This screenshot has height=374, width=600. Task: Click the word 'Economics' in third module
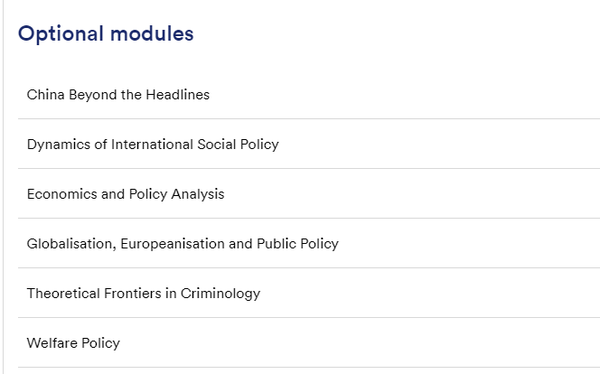(x=62, y=194)
